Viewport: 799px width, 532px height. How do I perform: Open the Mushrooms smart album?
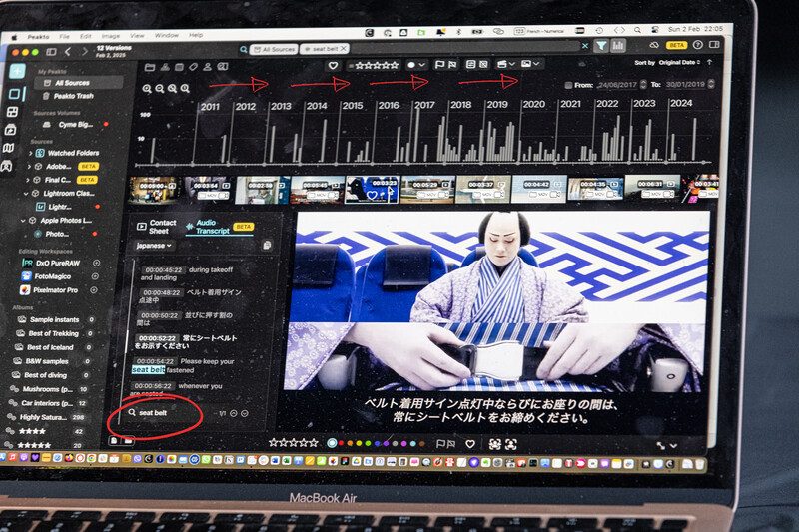[x=47, y=389]
